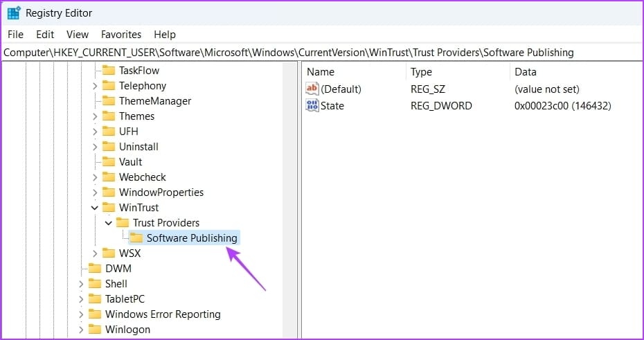Select the ThemeManager tree label

pyautogui.click(x=155, y=101)
